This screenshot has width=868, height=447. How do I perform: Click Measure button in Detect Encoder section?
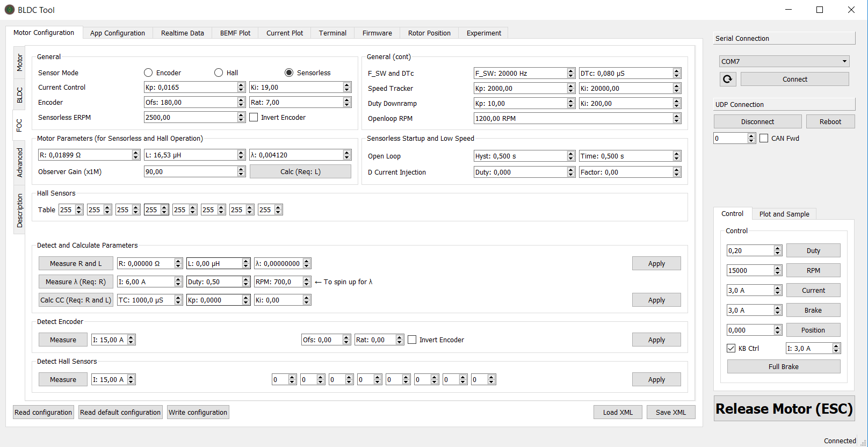(63, 340)
